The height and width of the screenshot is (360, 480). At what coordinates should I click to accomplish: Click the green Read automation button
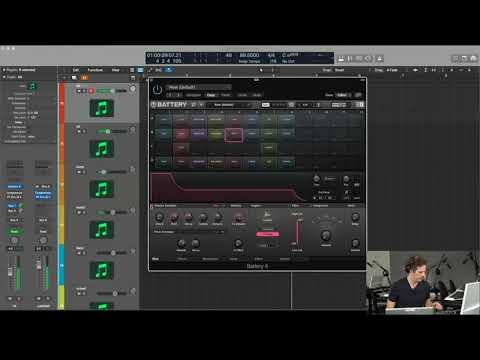click(x=14, y=231)
